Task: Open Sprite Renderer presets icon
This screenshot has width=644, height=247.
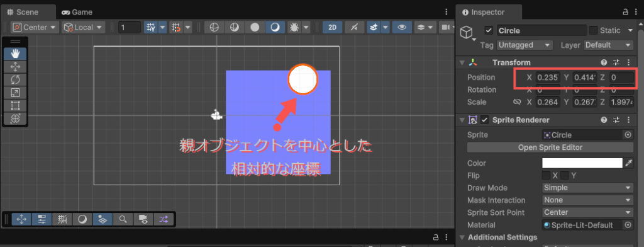Action: [616, 120]
